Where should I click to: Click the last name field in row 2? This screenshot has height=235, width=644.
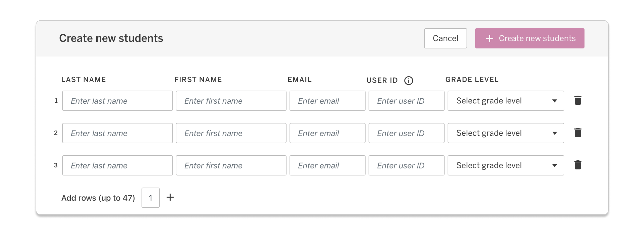click(117, 133)
